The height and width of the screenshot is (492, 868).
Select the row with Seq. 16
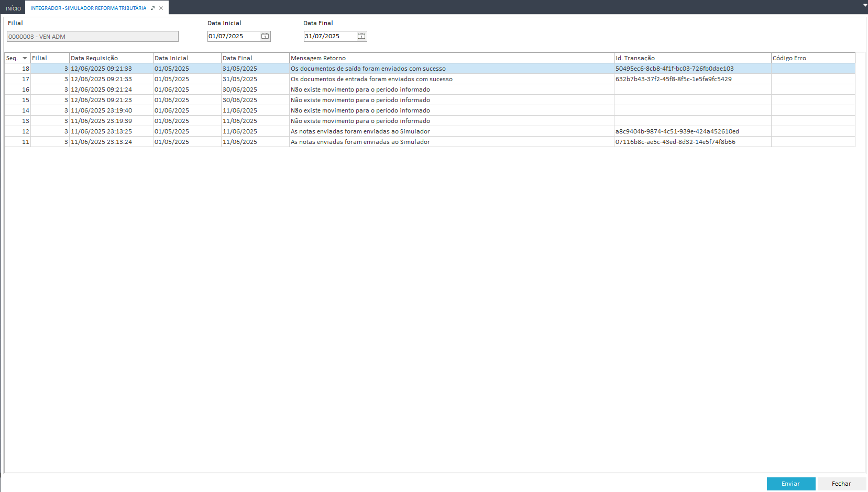(430, 90)
